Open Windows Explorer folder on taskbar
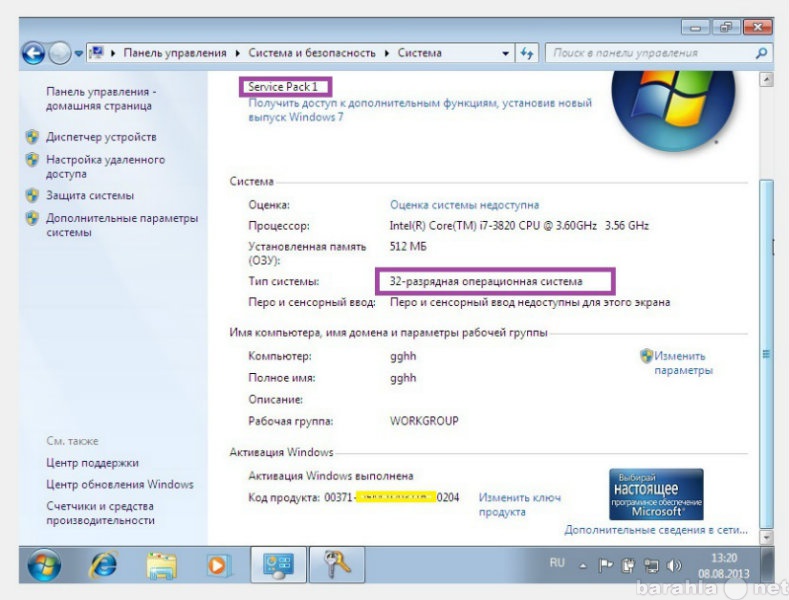The height and width of the screenshot is (600, 789). click(x=161, y=566)
